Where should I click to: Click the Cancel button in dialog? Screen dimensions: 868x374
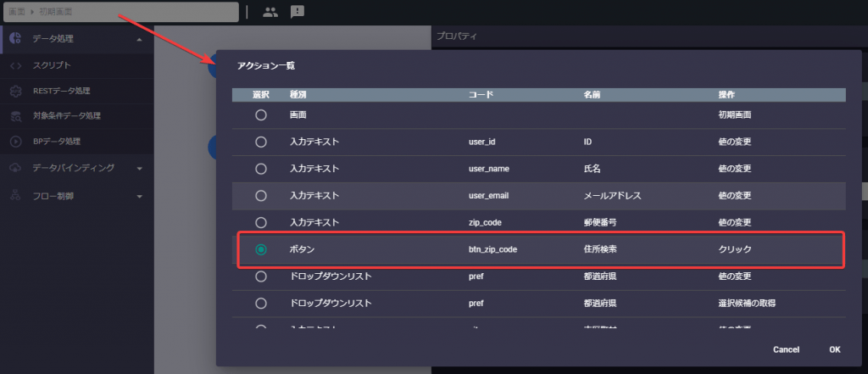786,349
